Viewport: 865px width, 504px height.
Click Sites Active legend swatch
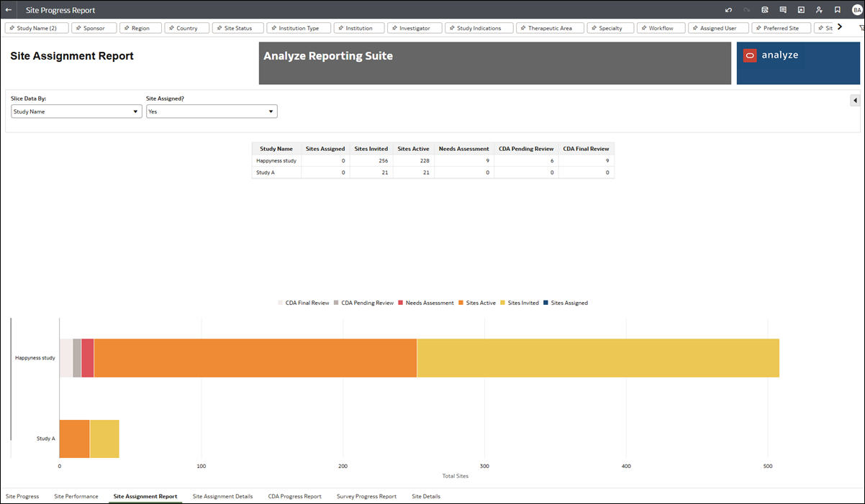[461, 303]
